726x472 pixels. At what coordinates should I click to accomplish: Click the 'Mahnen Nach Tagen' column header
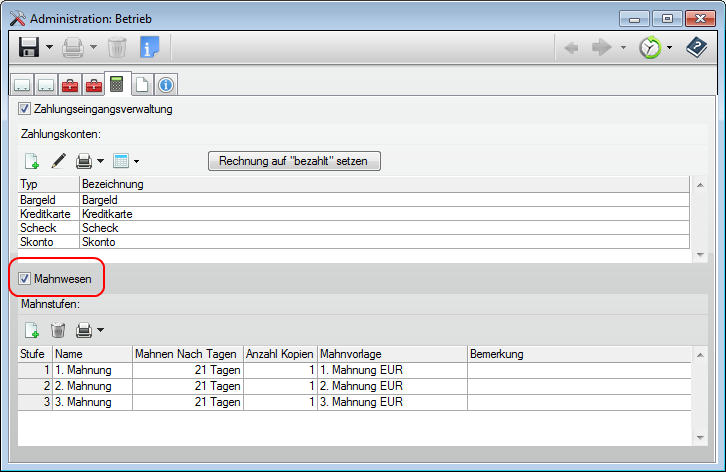point(187,354)
